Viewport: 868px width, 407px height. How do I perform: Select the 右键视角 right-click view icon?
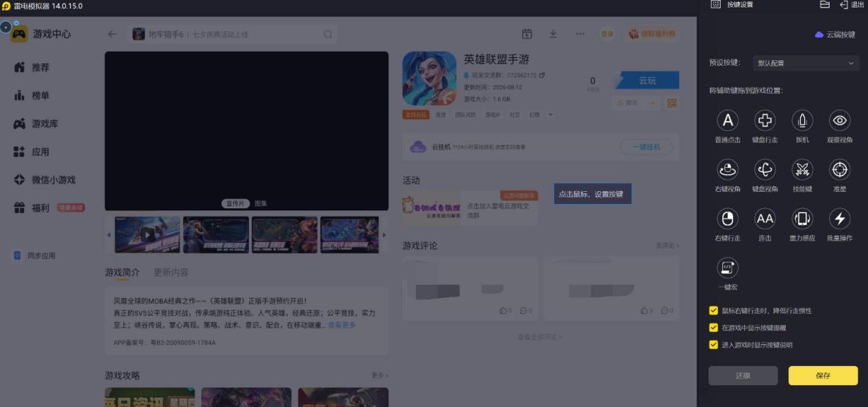pos(728,169)
